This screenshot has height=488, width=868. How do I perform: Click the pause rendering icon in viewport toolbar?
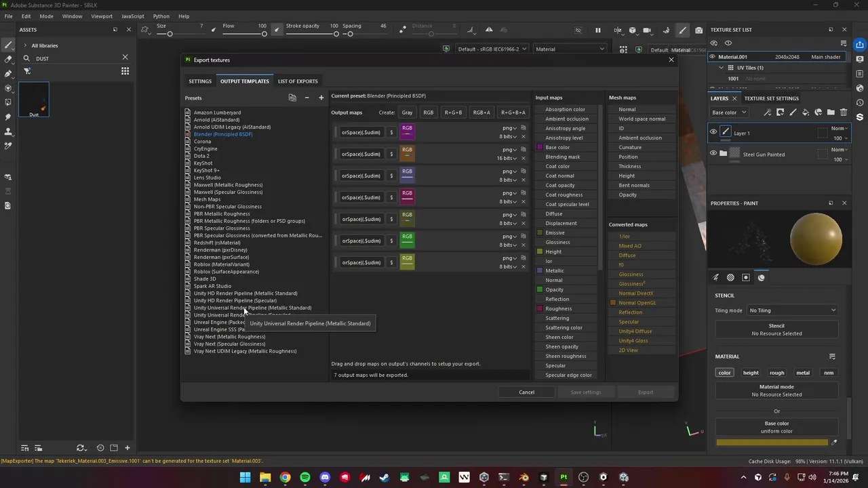coord(597,30)
